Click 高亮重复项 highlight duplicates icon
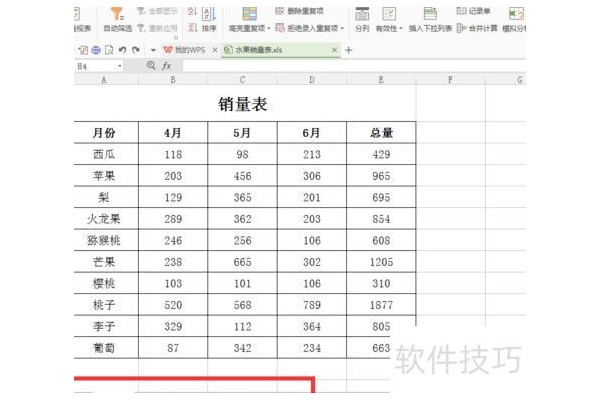The width and height of the screenshot is (600, 400). (x=249, y=15)
